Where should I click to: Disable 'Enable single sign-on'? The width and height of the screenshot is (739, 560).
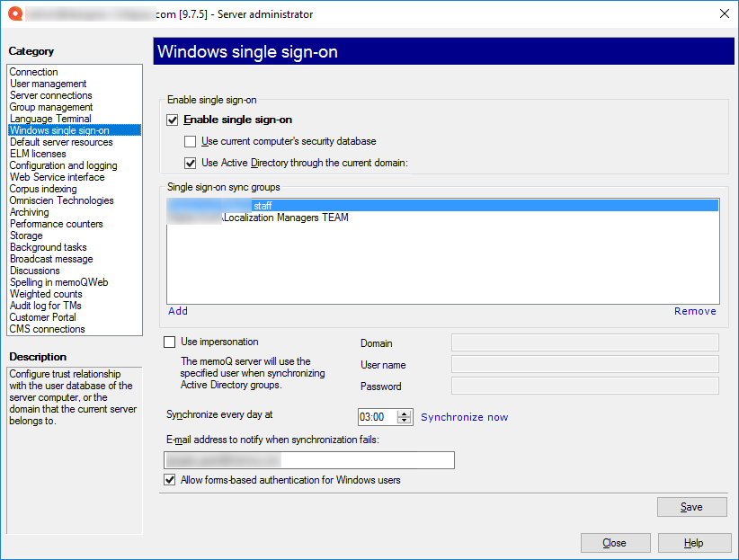[171, 120]
